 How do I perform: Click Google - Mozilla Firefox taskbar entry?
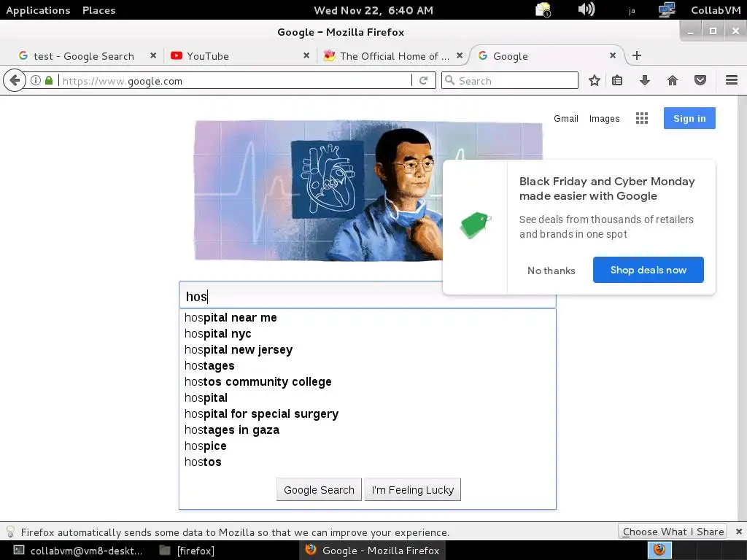373,551
